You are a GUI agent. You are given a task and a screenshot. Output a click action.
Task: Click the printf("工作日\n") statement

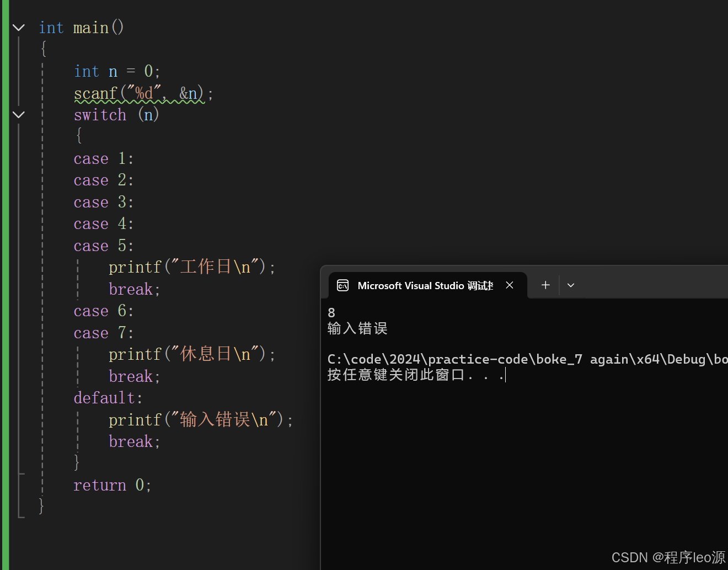[192, 267]
